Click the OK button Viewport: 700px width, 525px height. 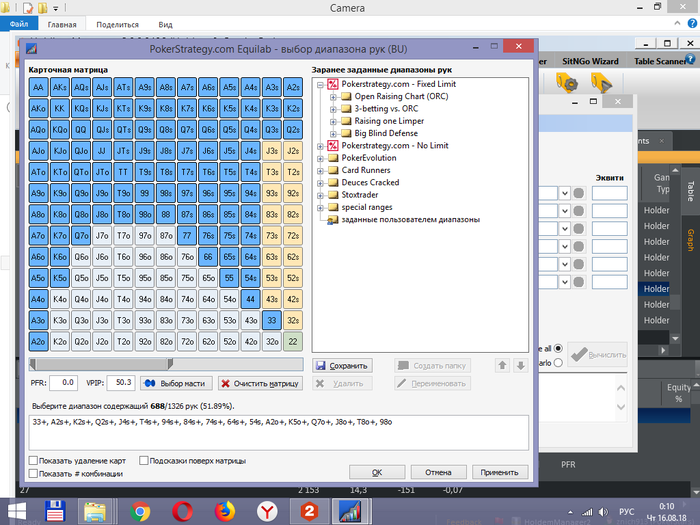pyautogui.click(x=377, y=472)
